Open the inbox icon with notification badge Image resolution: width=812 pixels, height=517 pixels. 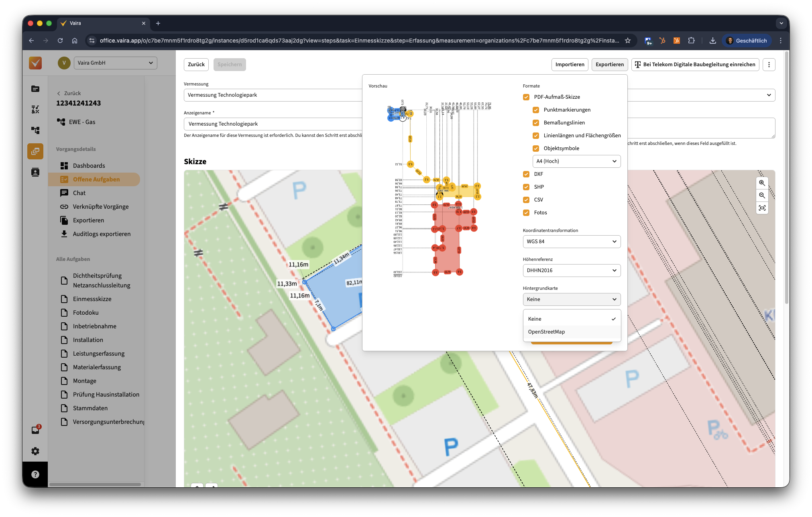[x=35, y=430]
